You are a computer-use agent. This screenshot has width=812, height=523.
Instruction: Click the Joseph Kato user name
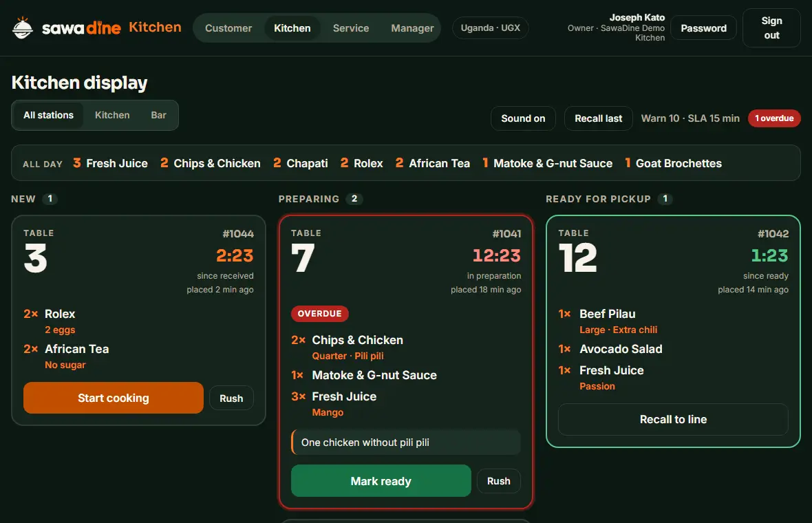tap(637, 18)
